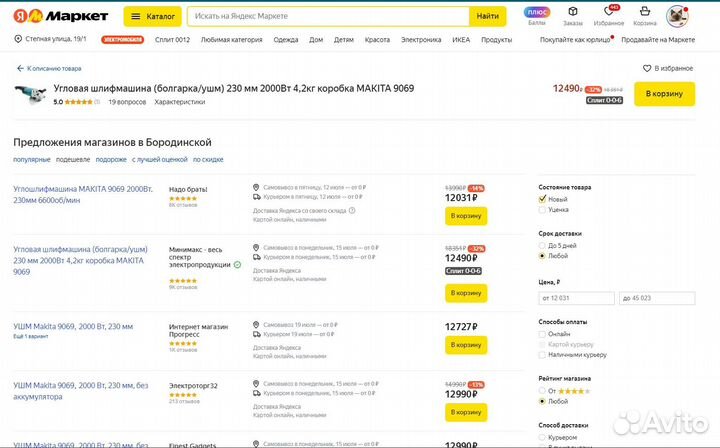Open the Дом category

pyautogui.click(x=316, y=40)
